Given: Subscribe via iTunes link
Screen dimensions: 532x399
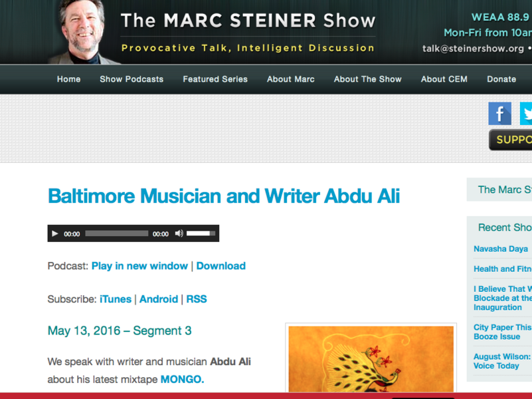Looking at the screenshot, I should (x=116, y=299).
